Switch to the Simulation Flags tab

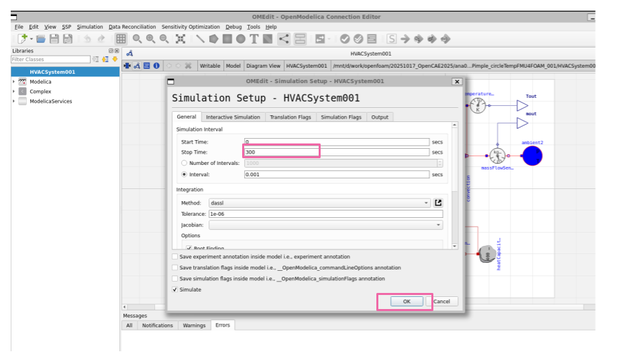click(x=341, y=117)
